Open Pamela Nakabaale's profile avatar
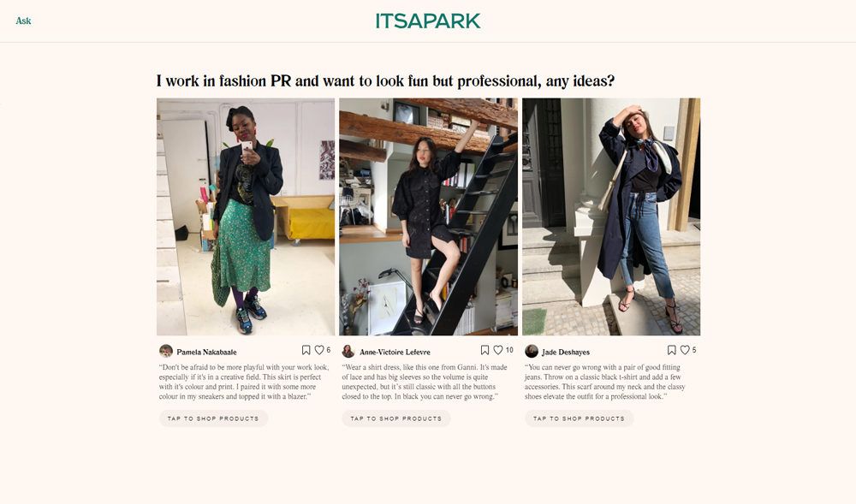 coord(166,351)
